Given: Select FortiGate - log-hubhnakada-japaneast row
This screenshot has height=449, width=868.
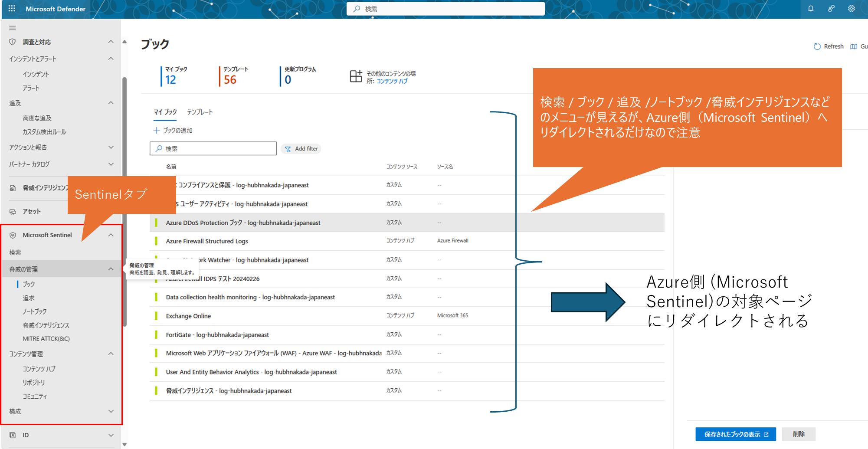Looking at the screenshot, I should tap(407, 335).
